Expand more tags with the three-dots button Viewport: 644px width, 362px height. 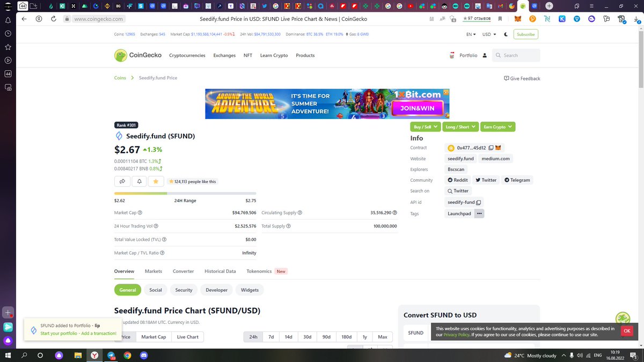click(479, 213)
